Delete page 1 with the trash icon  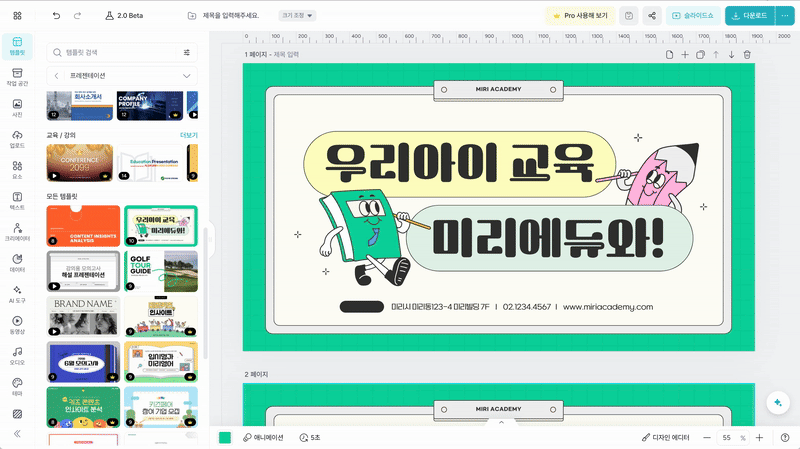(747, 55)
